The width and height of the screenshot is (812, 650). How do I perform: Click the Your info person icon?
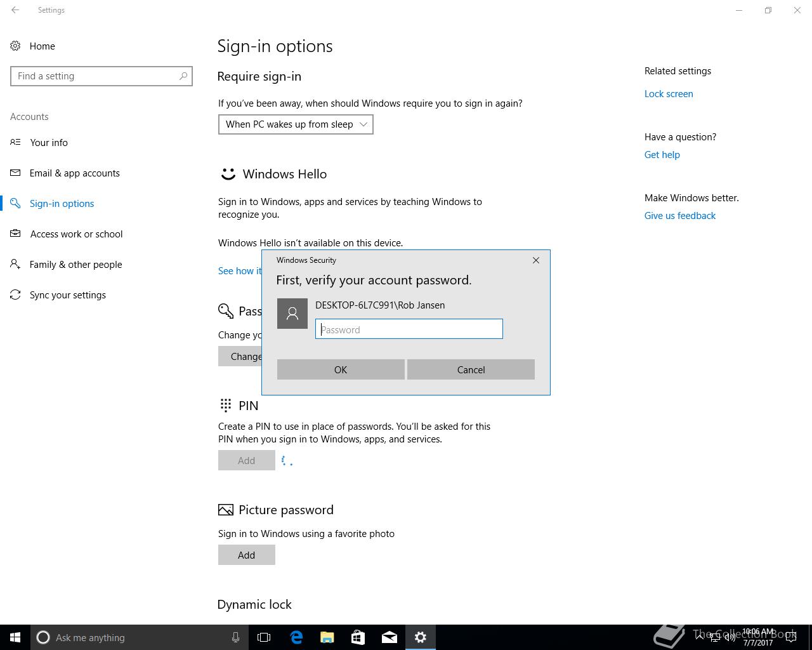click(x=15, y=142)
